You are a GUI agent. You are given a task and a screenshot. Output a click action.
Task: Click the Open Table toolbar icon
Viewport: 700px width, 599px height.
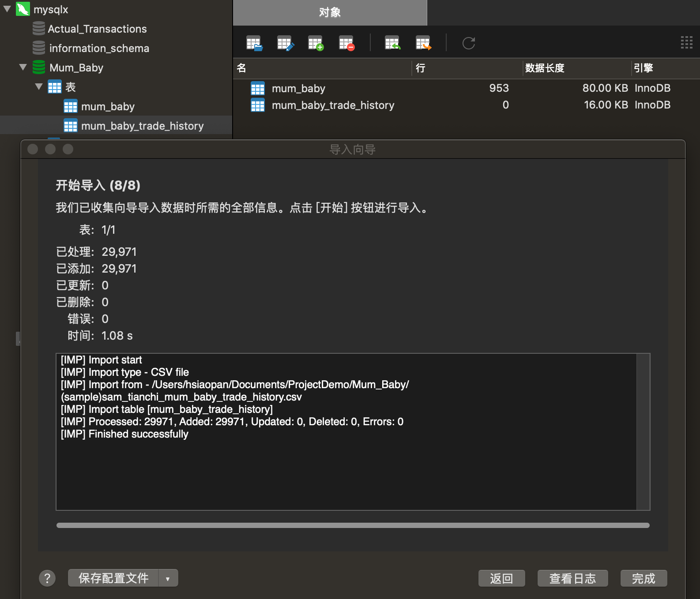pos(254,43)
